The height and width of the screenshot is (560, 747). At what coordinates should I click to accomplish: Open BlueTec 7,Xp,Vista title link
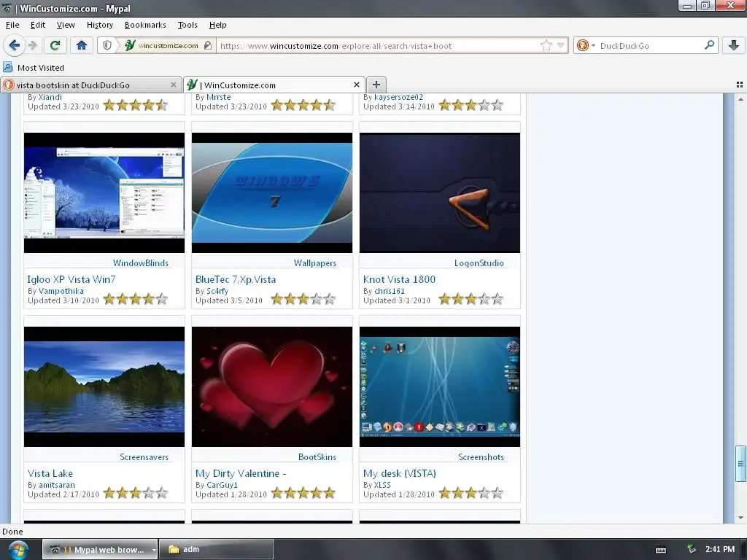[236, 279]
